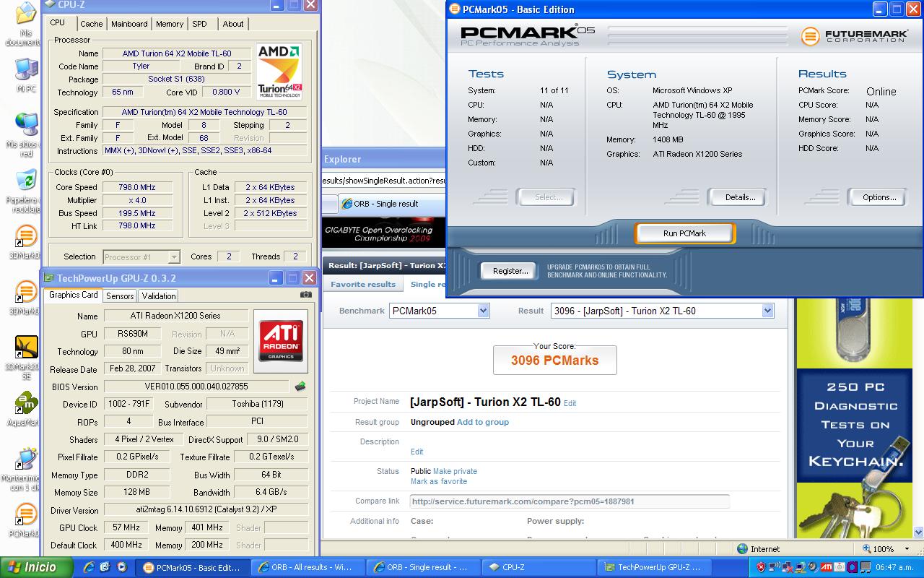924x578 pixels.
Task: Click the taskbar clock showing 06:47 a.m.
Action: [894, 567]
